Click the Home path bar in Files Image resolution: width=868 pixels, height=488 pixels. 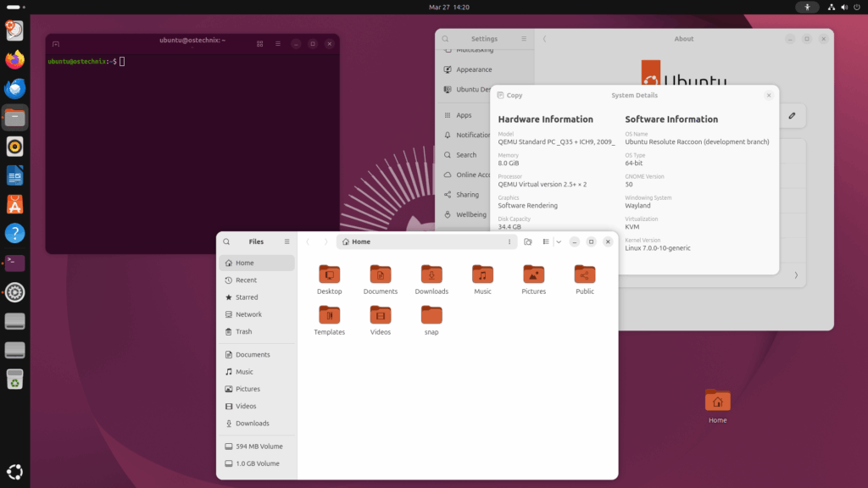(426, 241)
